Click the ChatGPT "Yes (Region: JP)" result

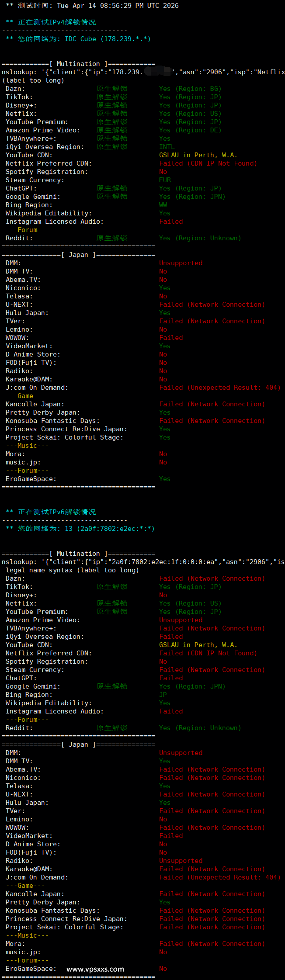pyautogui.click(x=190, y=188)
